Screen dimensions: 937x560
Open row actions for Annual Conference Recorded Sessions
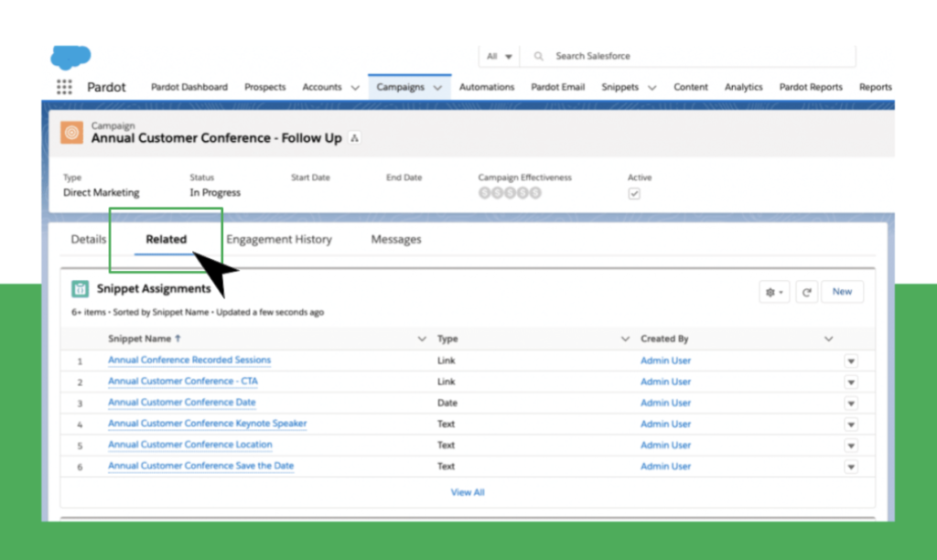pos(851,361)
